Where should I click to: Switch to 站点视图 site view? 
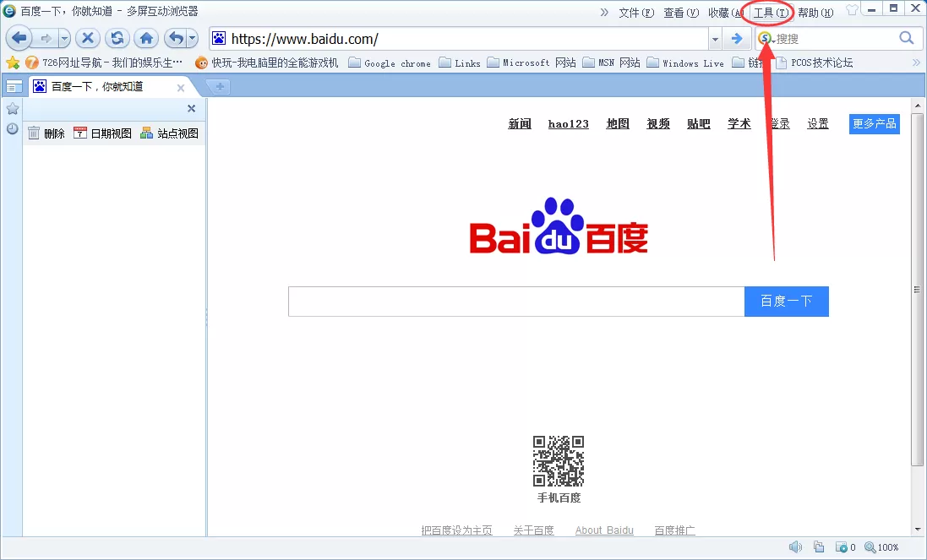(170, 133)
